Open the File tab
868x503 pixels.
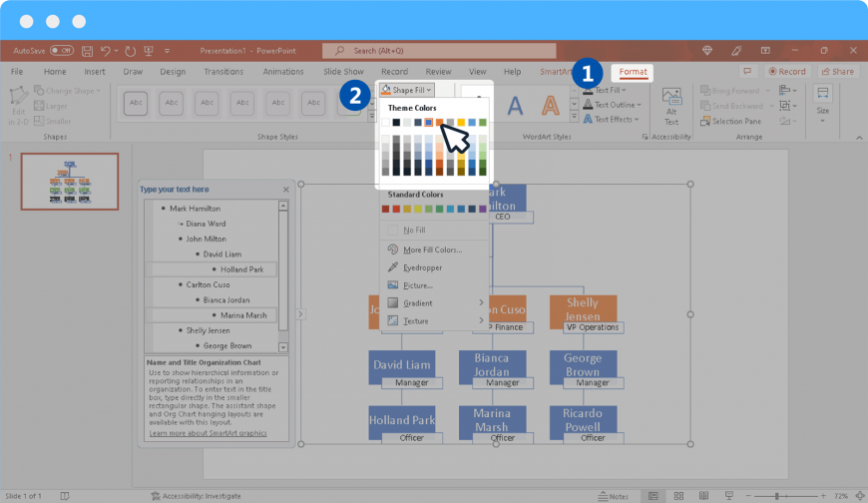click(17, 72)
